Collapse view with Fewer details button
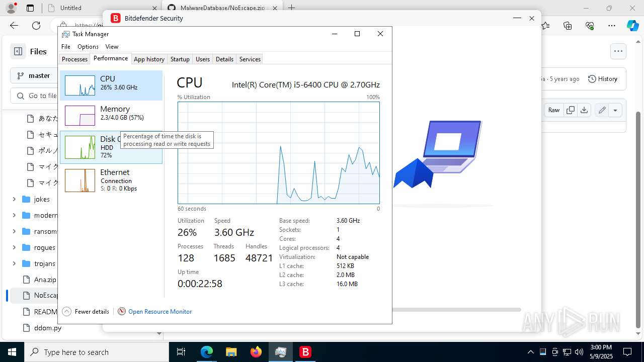The height and width of the screenshot is (362, 644). tap(86, 312)
